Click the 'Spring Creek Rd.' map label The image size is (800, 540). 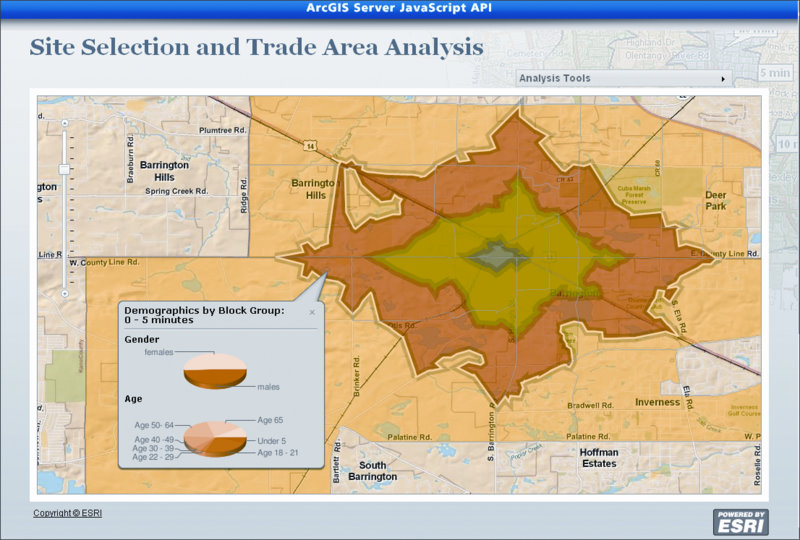(177, 191)
